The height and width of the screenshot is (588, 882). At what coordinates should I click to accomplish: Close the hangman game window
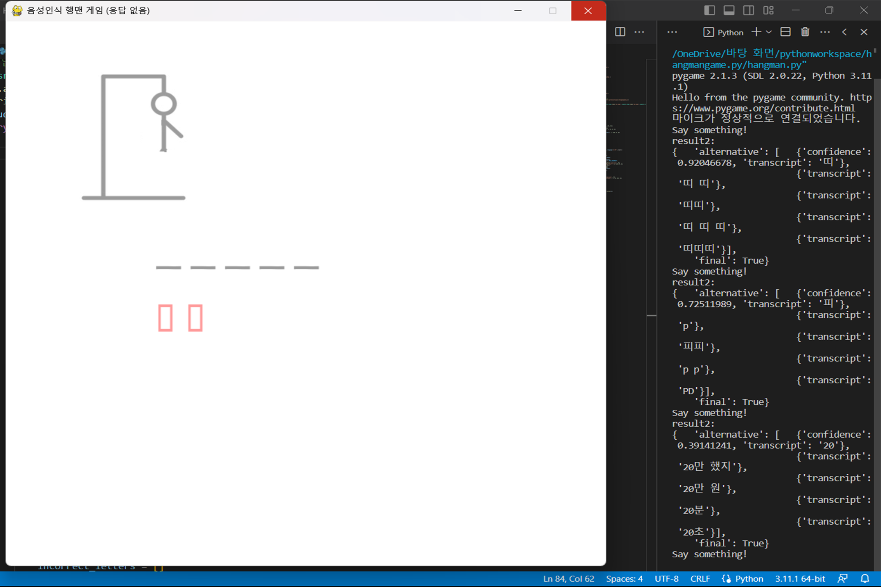[x=588, y=10]
